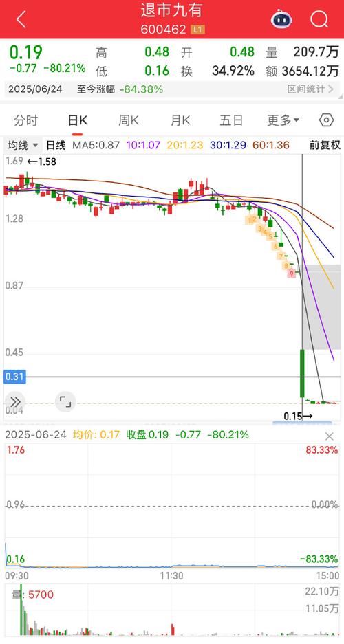Switch to 月K chart

(180, 120)
